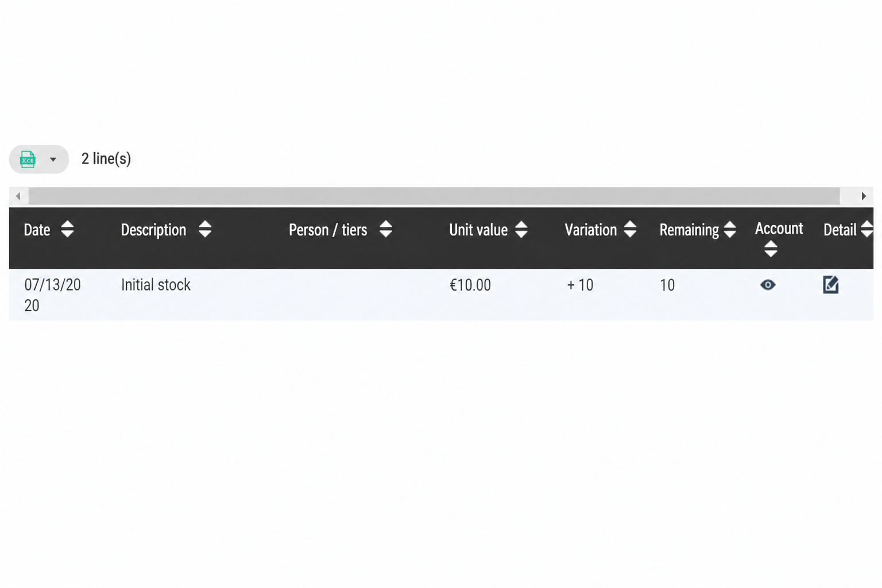This screenshot has width=882, height=588.
Task: Click the right scroll arrow
Action: pyautogui.click(x=864, y=196)
